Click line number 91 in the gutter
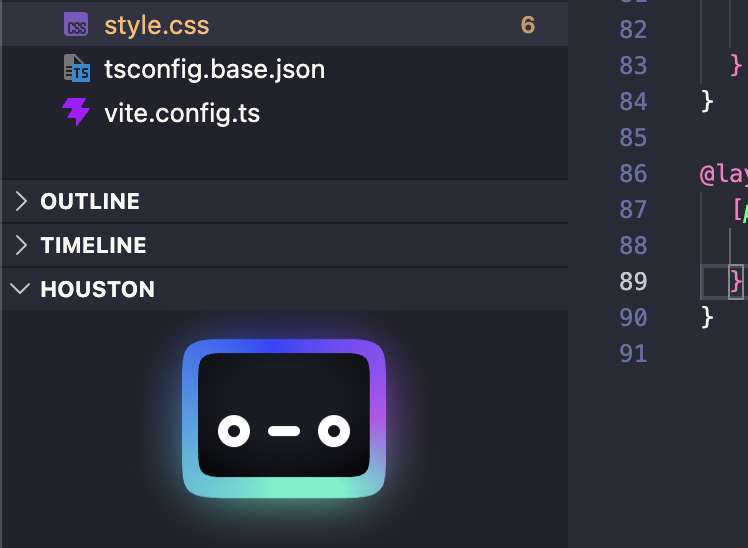This screenshot has height=548, width=748. click(x=633, y=353)
